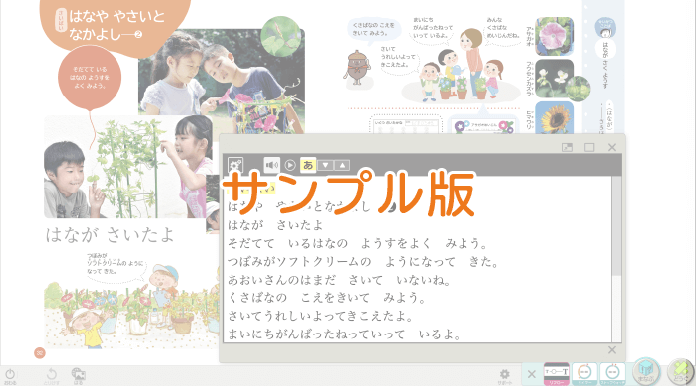Click the acorn character illustration
696x386 pixels.
click(x=357, y=67)
